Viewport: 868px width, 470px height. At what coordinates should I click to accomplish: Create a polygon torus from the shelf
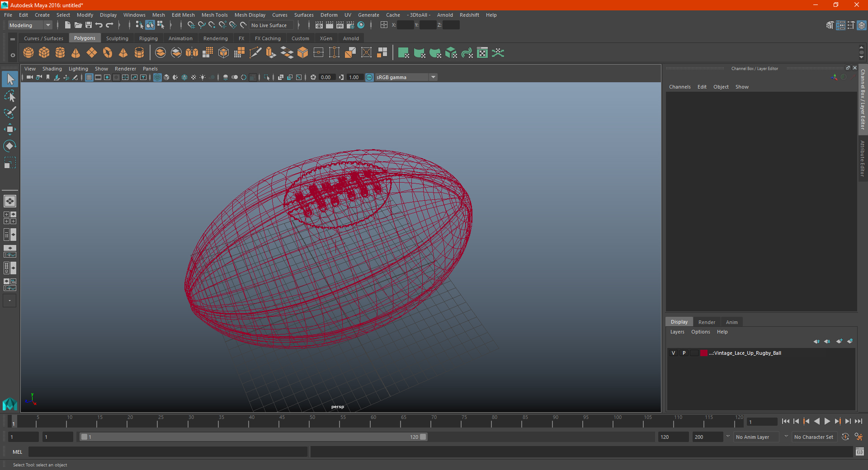pyautogui.click(x=108, y=53)
